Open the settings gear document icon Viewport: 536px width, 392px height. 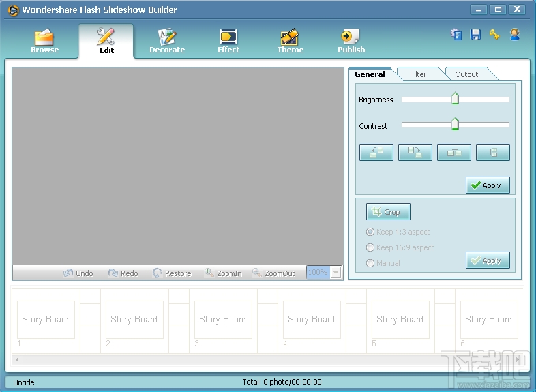[456, 35]
